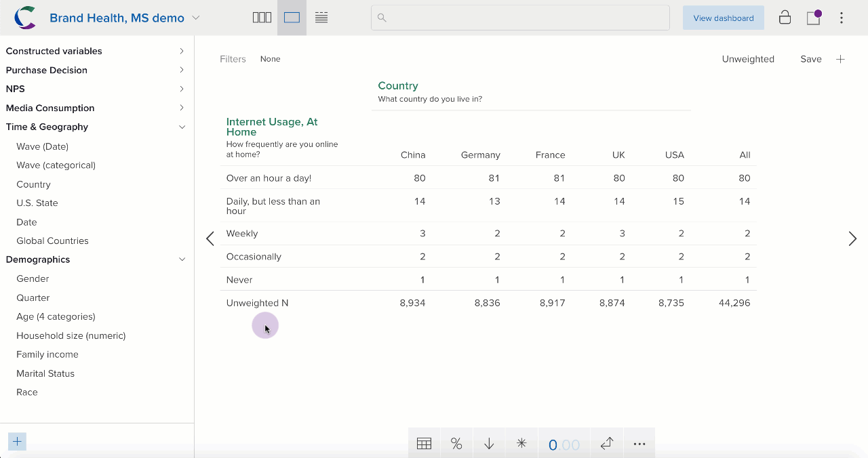Open the three-dot vertical menu
The width and height of the screenshot is (868, 458).
(x=842, y=18)
